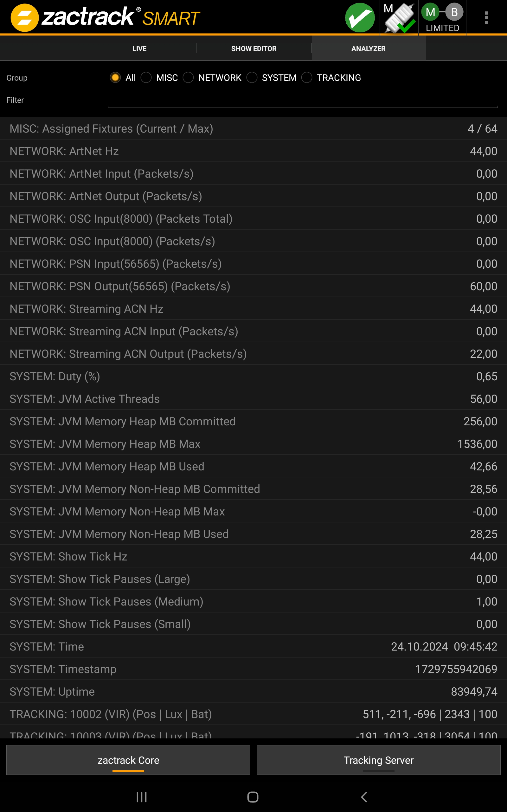Image resolution: width=507 pixels, height=812 pixels.
Task: Tap the SYSTEM: Uptime row
Action: pyautogui.click(x=253, y=691)
